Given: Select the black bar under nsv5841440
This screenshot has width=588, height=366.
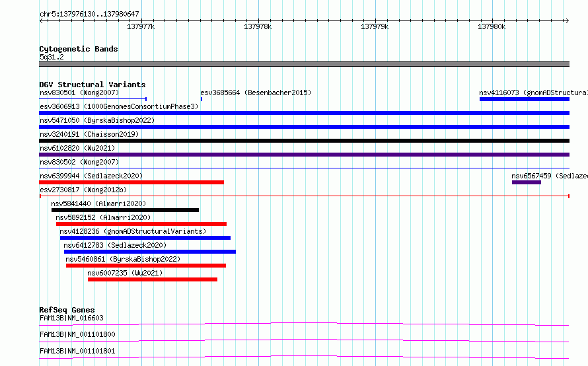Looking at the screenshot, I should (x=125, y=210).
